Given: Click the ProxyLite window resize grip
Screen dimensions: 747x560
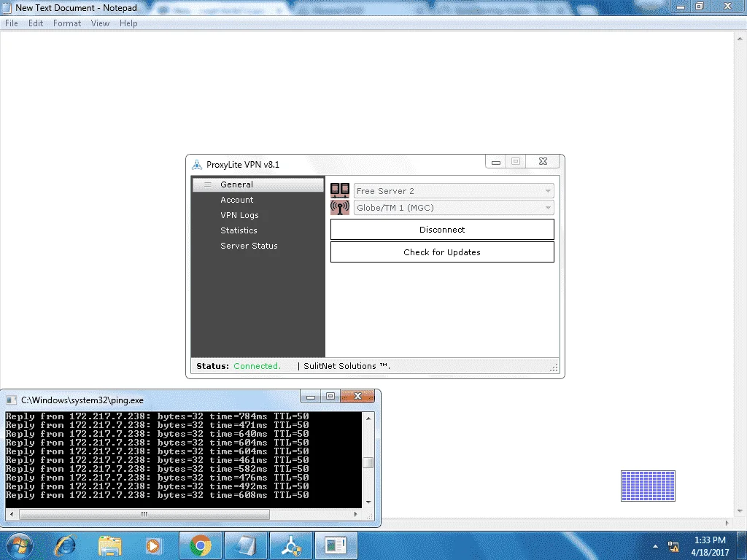Looking at the screenshot, I should coord(554,367).
